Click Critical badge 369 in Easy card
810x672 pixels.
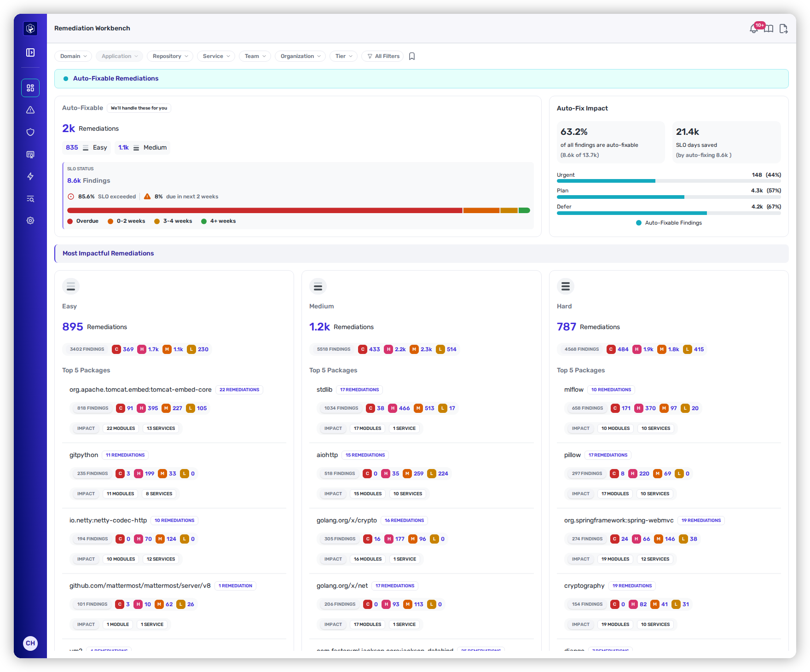(x=123, y=349)
